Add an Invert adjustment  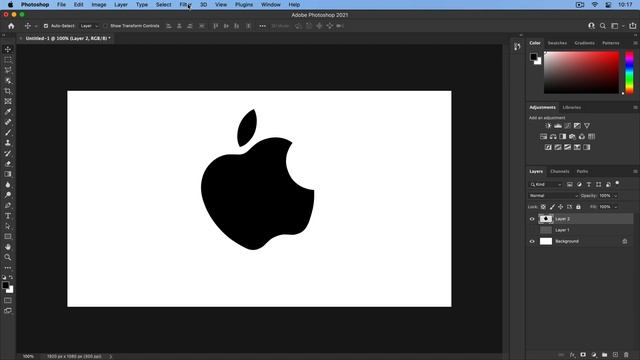tap(548, 147)
